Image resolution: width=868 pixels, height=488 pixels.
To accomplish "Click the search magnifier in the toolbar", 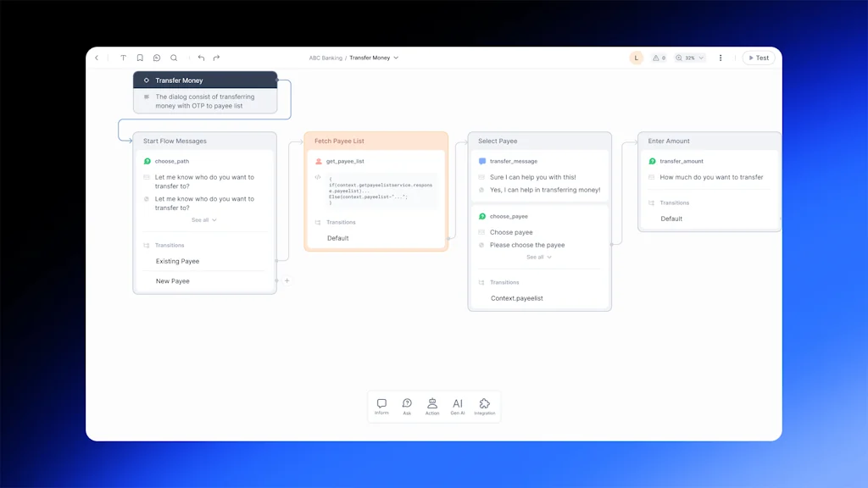I will tap(174, 58).
